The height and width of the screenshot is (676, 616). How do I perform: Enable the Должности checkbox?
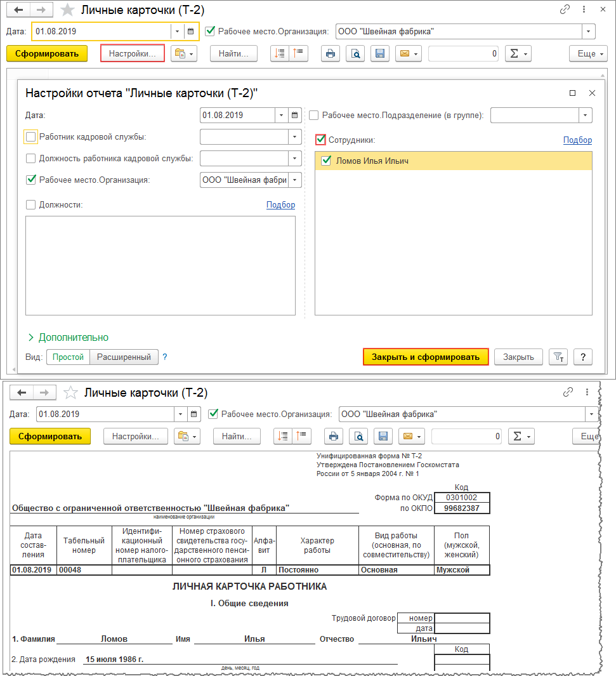pos(31,205)
